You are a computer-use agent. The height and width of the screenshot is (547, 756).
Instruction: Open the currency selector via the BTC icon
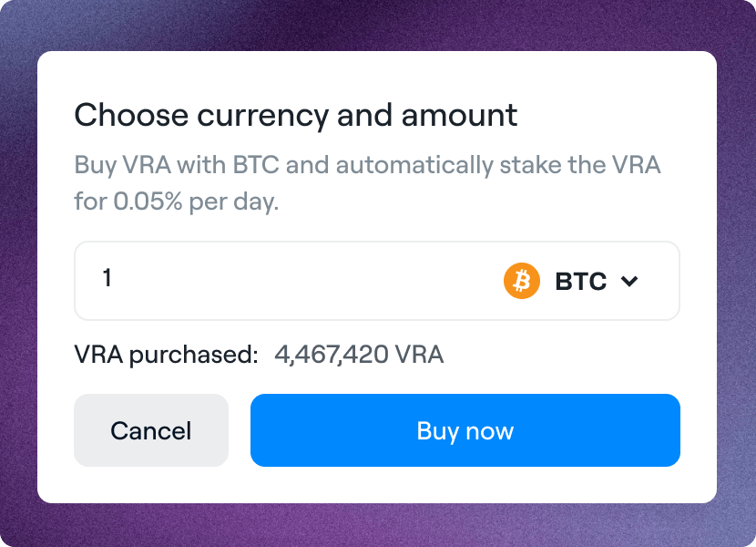coord(521,281)
